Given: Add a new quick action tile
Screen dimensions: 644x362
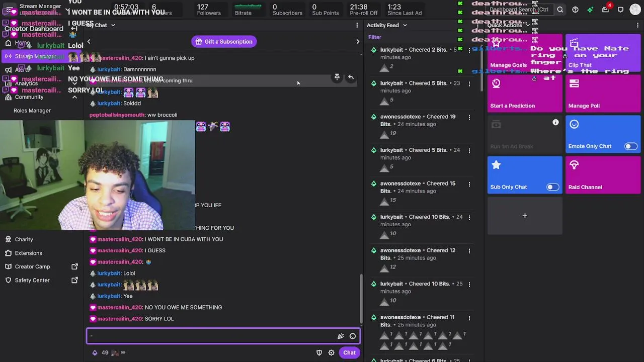Looking at the screenshot, I should 525,216.
